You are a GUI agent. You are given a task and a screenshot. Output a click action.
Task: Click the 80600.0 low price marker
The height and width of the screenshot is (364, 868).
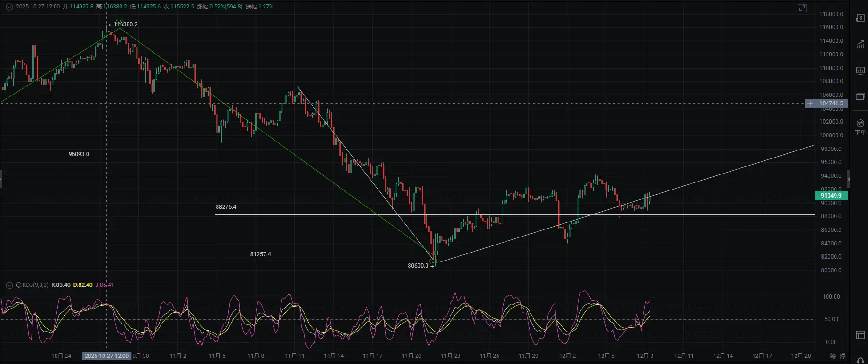(421, 266)
